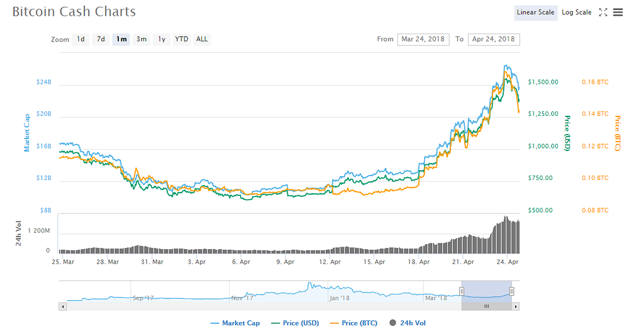The width and height of the screenshot is (644, 331).
Task: Set zoom range to 7d
Action: (x=101, y=39)
